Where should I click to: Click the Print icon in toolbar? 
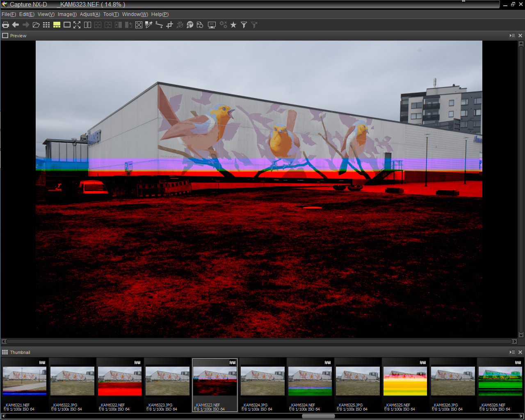(5, 25)
